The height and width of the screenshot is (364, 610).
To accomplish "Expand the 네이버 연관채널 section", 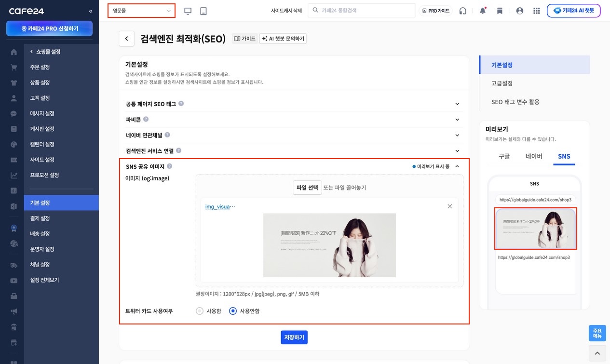I will pyautogui.click(x=457, y=135).
